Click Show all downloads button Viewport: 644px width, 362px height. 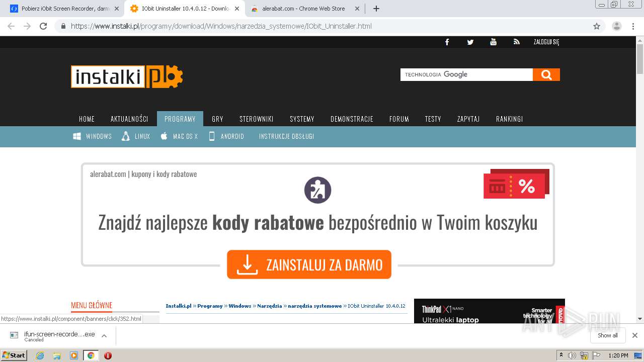pos(607,335)
